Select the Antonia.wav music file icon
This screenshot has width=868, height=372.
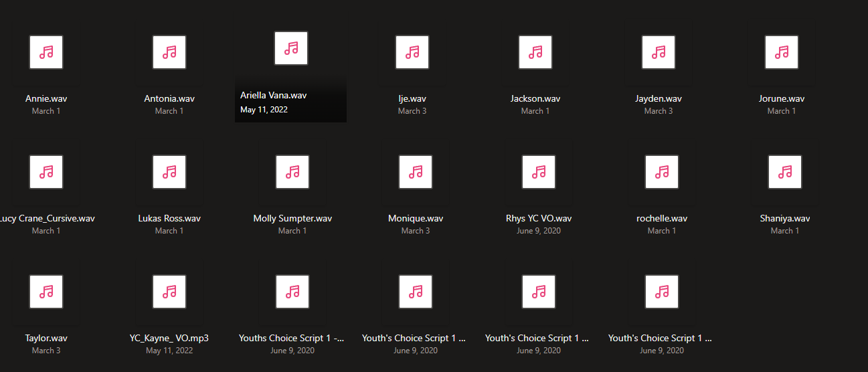pos(169,52)
